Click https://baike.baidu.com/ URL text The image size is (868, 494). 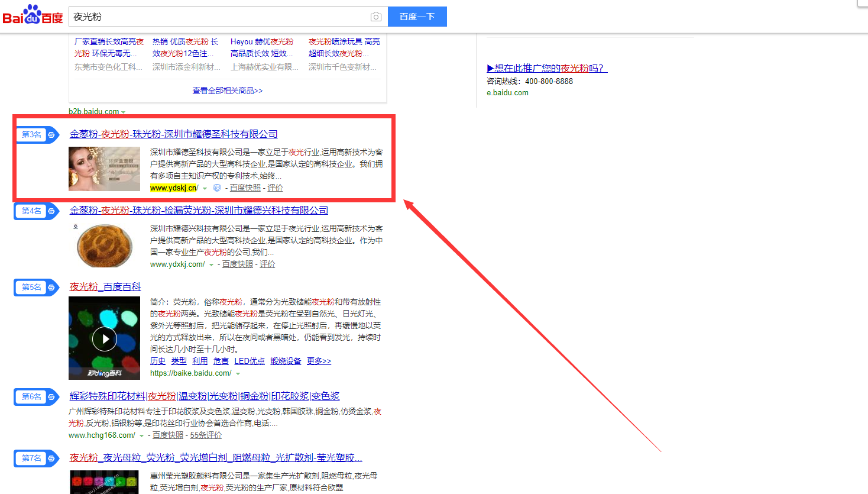[191, 373]
